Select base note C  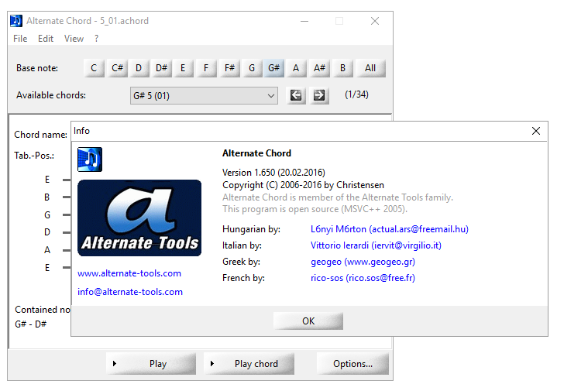click(x=94, y=68)
